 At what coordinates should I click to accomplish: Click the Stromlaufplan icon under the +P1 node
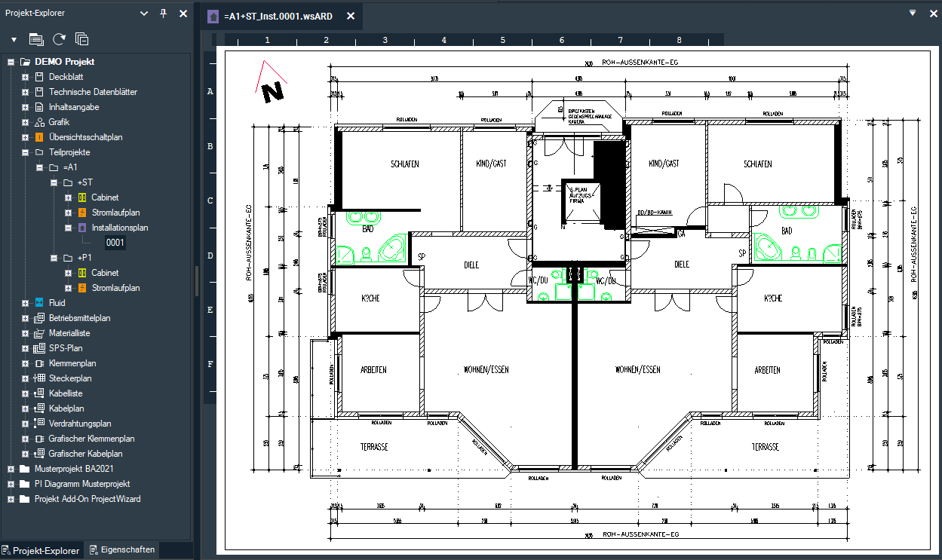point(83,287)
